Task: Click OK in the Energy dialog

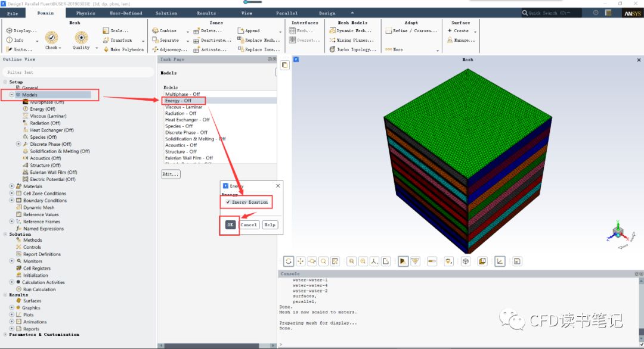Action: pos(230,225)
